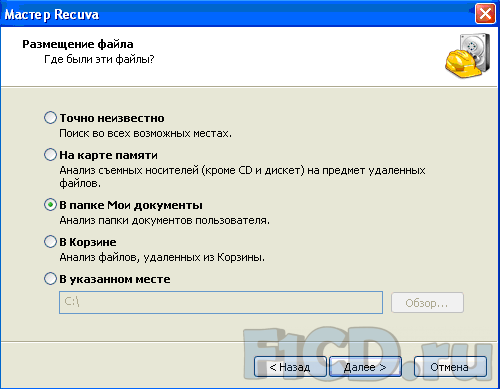This screenshot has height=389, width=500.
Task: Click the "Анализ папки документов пользователя." description
Action: coord(164,220)
